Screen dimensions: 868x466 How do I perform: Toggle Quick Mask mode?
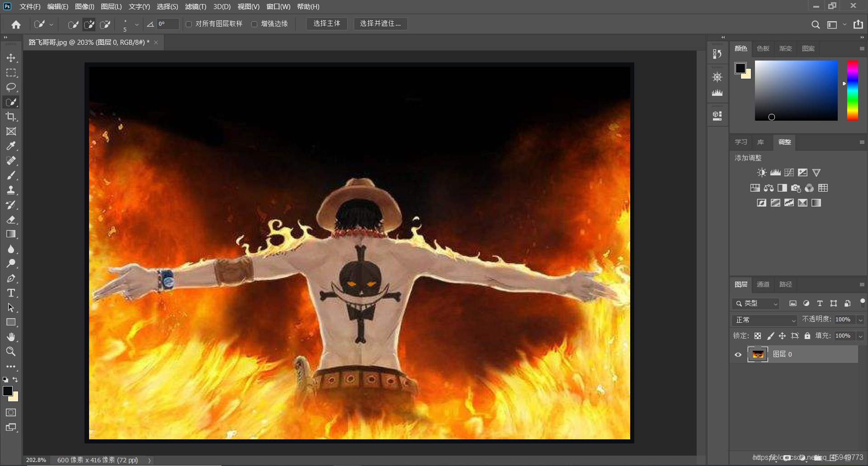(11, 413)
